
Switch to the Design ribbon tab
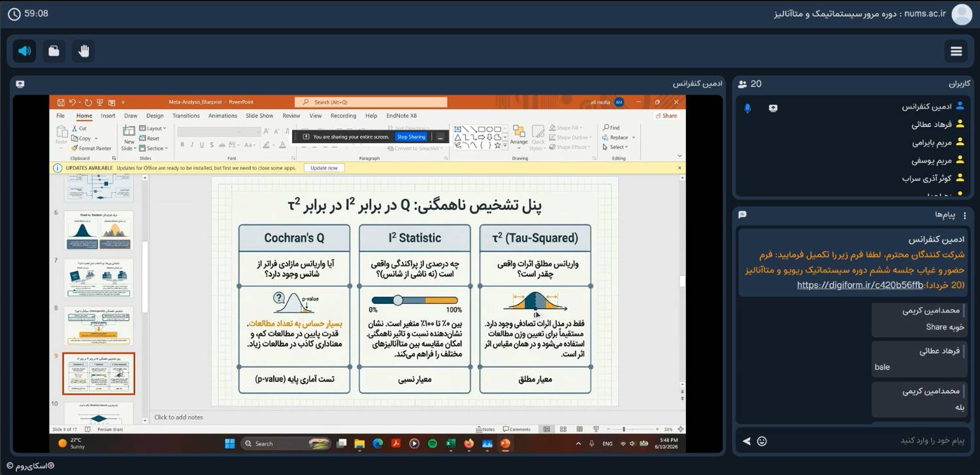tap(155, 116)
